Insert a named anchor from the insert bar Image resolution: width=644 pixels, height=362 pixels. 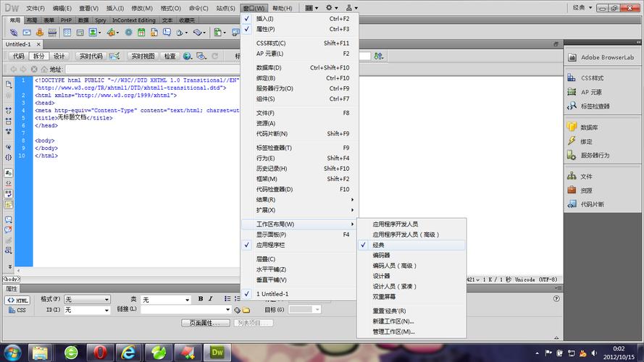(39, 33)
